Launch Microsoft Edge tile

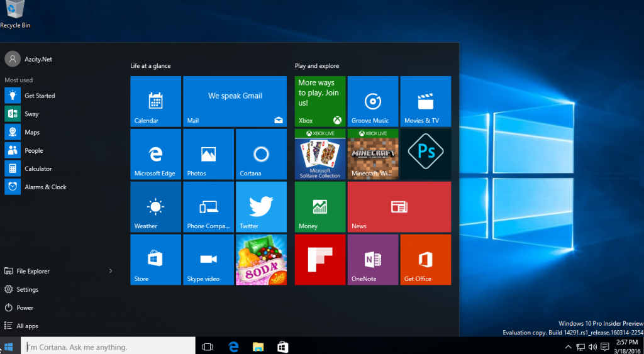pos(156,154)
